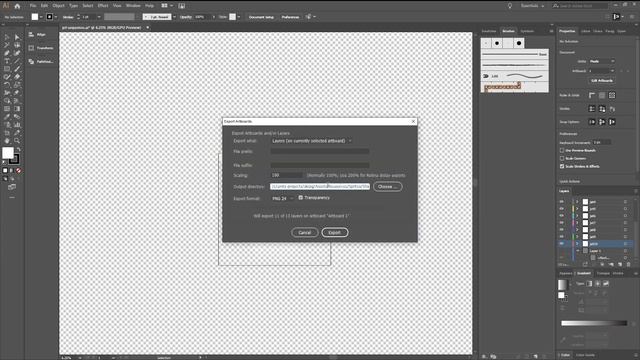The width and height of the screenshot is (640, 360).
Task: Select the Column Graph tool
Action: [x=17, y=125]
